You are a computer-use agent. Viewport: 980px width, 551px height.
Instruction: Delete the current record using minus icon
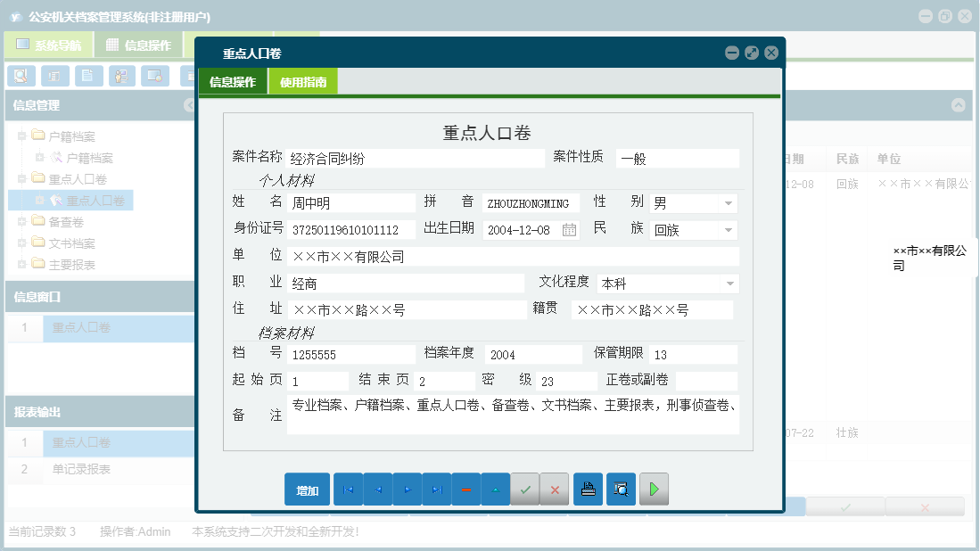pos(465,489)
